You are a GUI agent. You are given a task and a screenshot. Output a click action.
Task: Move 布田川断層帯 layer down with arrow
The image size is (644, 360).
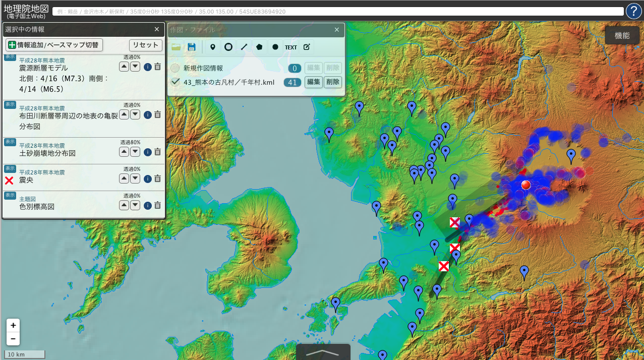click(135, 114)
